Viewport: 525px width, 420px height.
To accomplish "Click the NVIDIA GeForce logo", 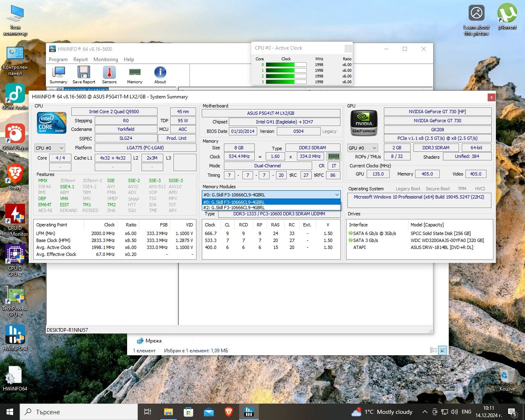I will coord(364,123).
